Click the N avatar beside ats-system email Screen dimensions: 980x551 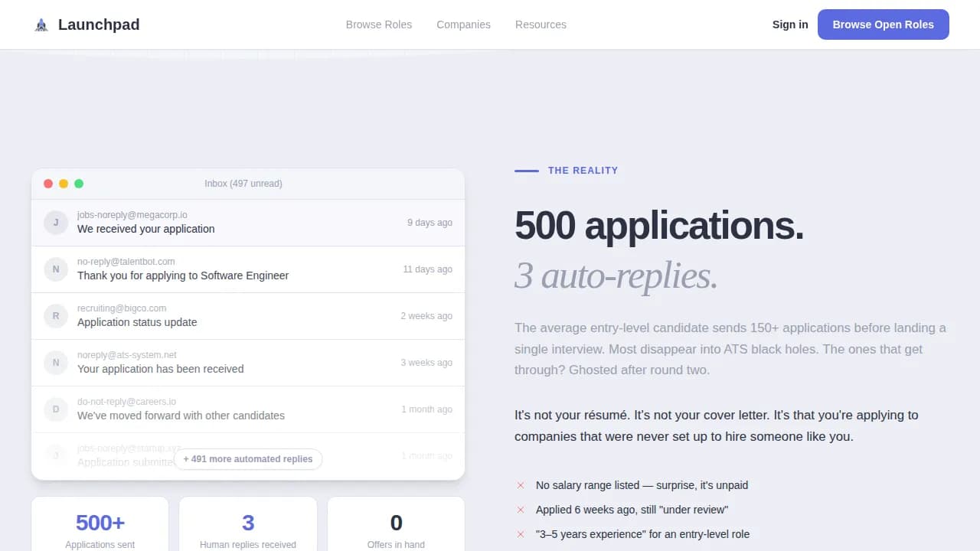click(56, 363)
